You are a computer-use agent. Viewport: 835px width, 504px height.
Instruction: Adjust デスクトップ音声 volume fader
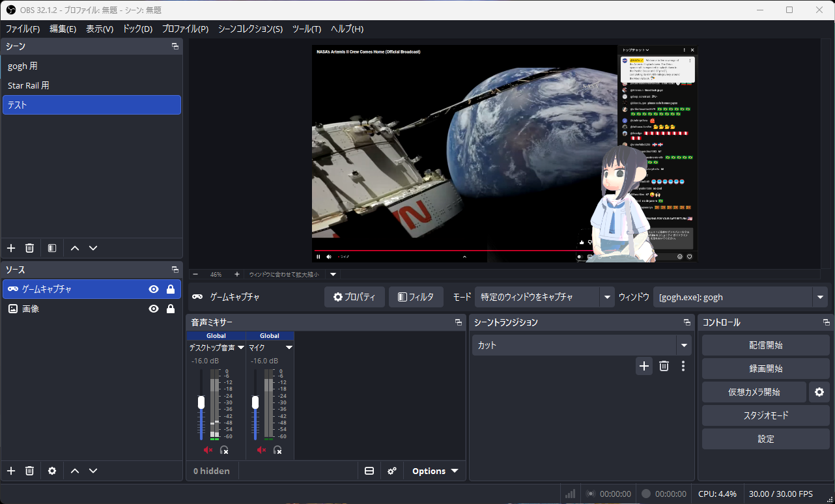pos(201,402)
